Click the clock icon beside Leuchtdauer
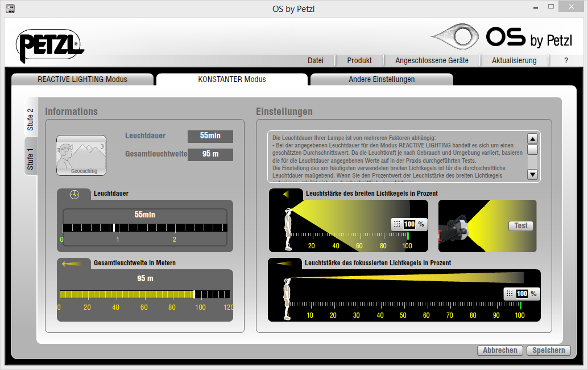Image resolution: width=588 pixels, height=370 pixels. point(74,194)
